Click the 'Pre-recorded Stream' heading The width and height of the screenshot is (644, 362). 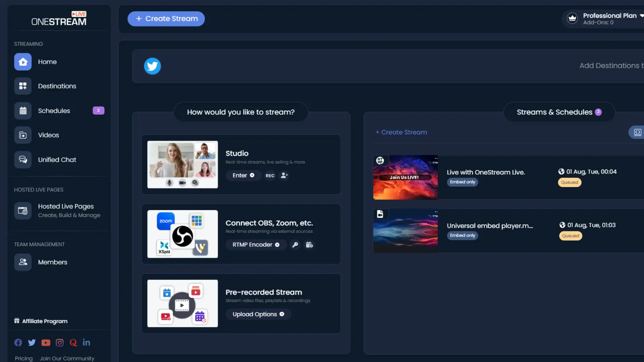264,292
